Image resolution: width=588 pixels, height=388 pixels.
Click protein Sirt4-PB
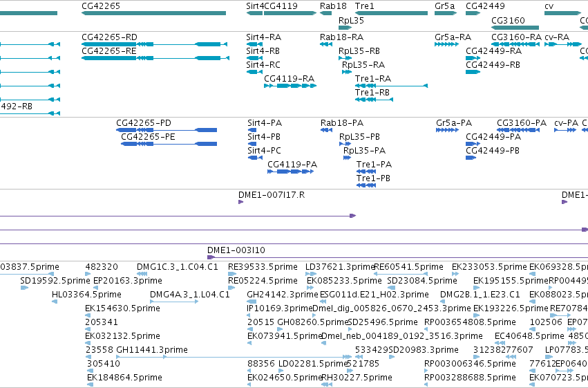coord(264,137)
